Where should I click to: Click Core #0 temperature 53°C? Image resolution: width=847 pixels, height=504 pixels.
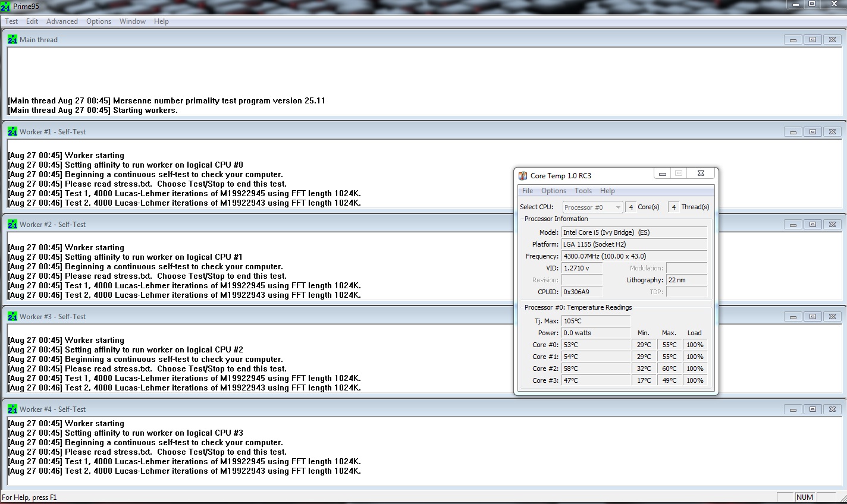(595, 345)
